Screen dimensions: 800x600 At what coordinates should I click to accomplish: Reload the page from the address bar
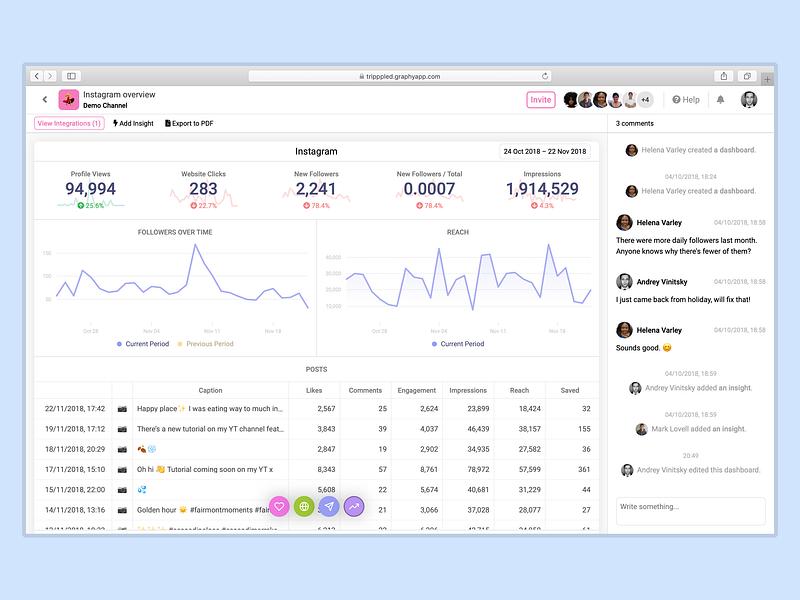coord(545,76)
